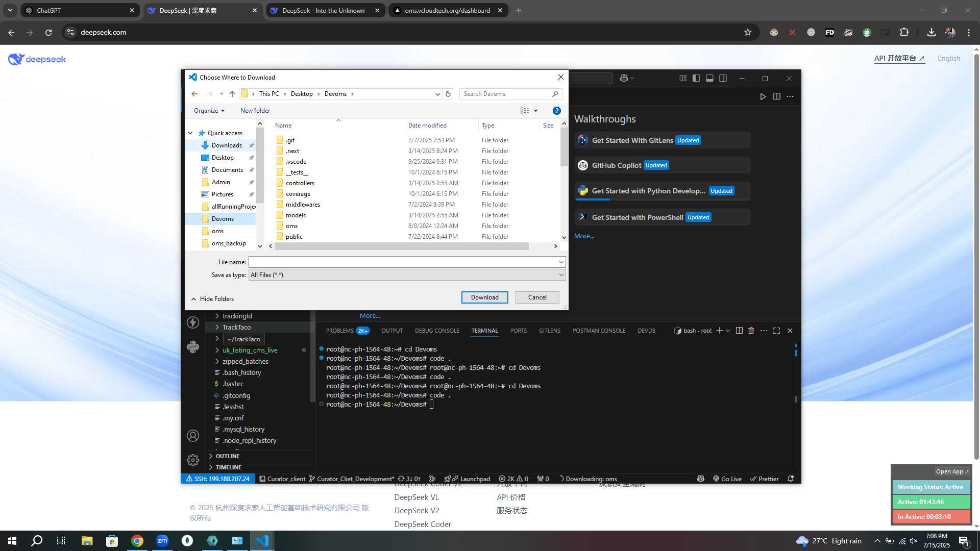Kill terminal with the trash icon
Screen dimensions: 980x551
(x=751, y=331)
